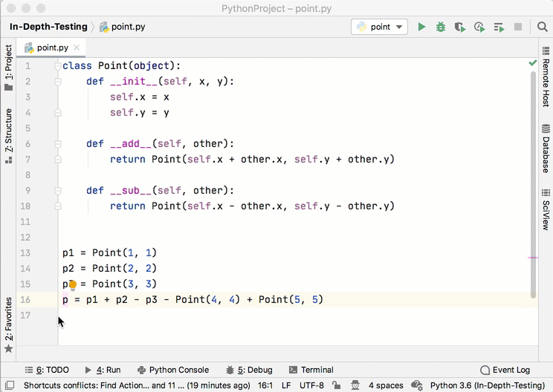Collapse the class Point fold marker
The image size is (553, 392).
point(58,66)
